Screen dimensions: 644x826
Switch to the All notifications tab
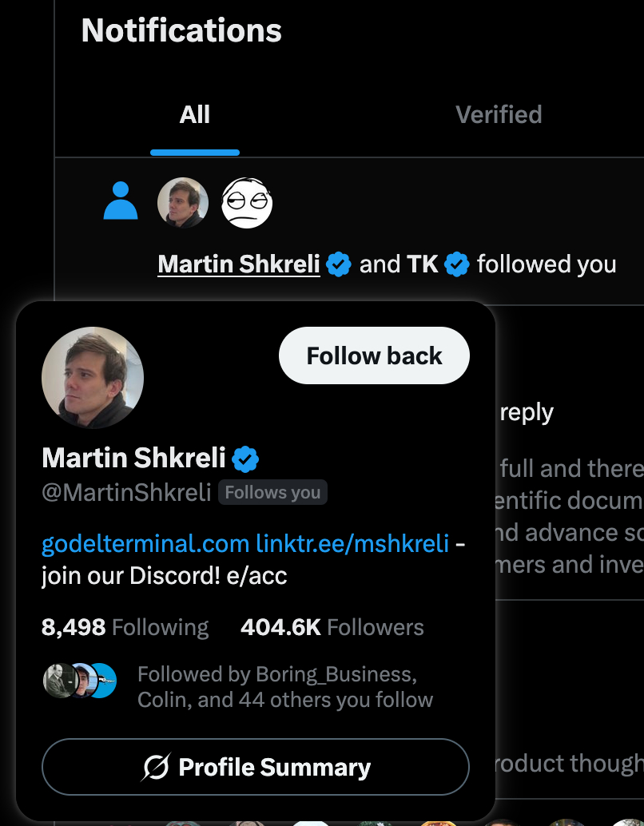point(195,114)
